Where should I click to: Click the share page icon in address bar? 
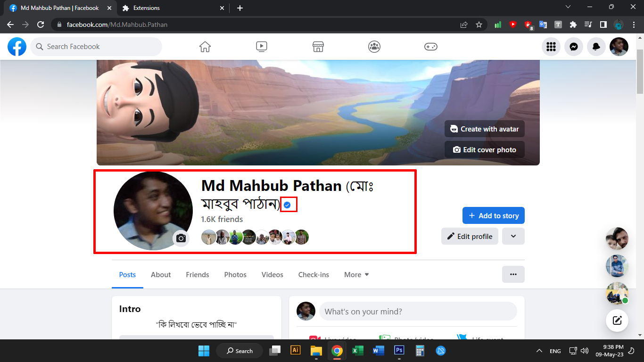point(464,25)
